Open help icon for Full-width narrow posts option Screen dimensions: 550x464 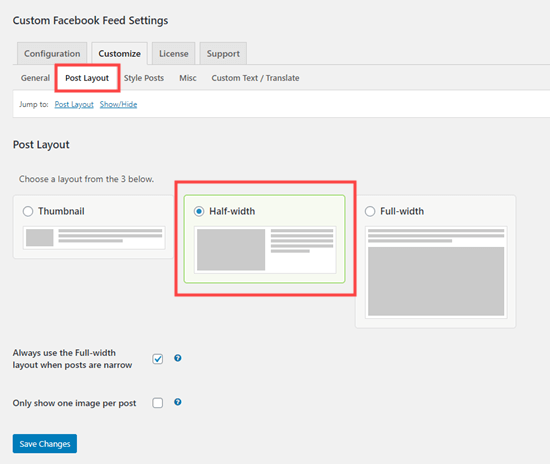[x=178, y=358]
